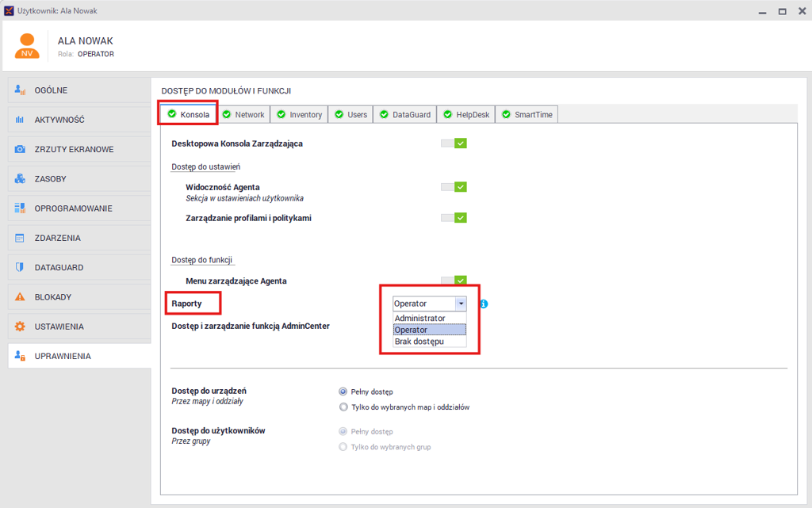
Task: Open Zrzuty ekranowe via camera icon
Action: pos(21,149)
